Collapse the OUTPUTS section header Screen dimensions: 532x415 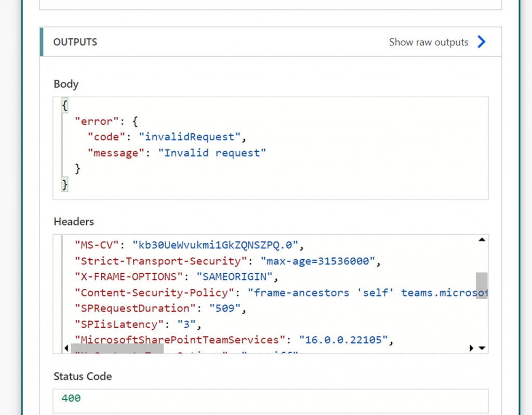pos(75,42)
